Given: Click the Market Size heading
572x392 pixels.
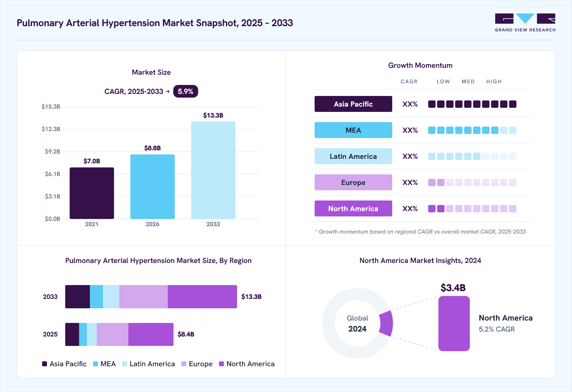Looking at the screenshot, I should [151, 72].
